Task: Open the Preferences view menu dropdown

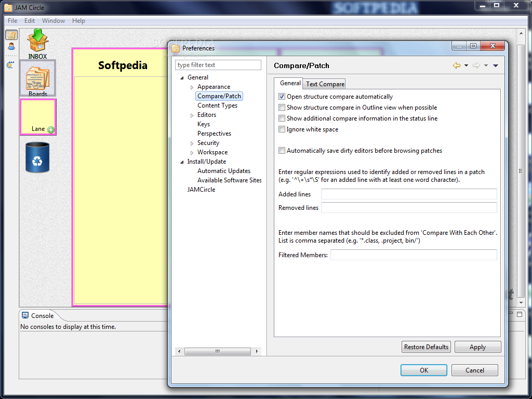Action: (495, 65)
